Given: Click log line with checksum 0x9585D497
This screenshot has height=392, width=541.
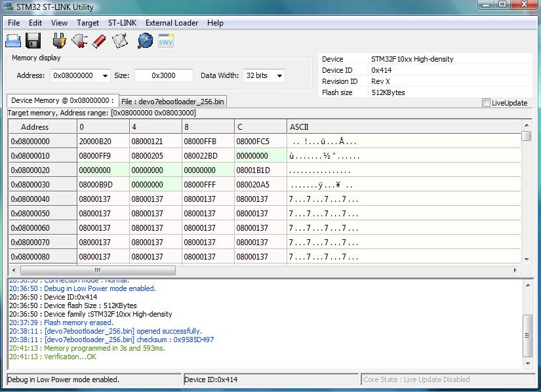Looking at the screenshot, I should [x=111, y=340].
